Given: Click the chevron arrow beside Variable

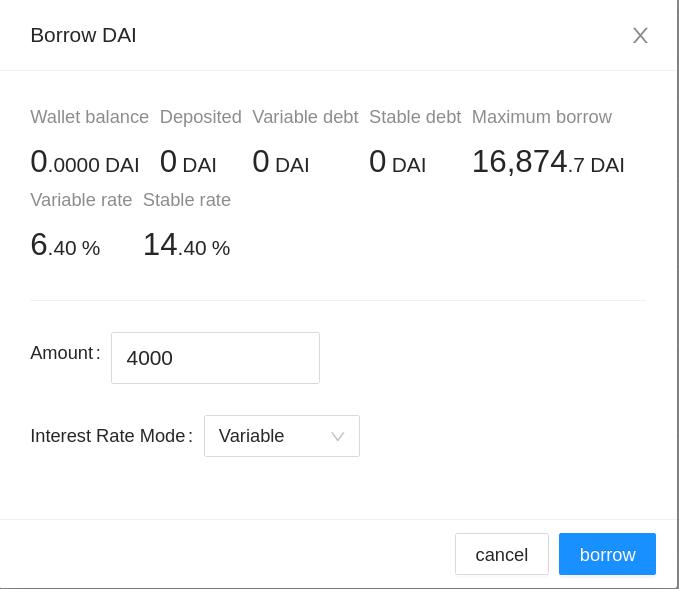Looking at the screenshot, I should coord(338,437).
